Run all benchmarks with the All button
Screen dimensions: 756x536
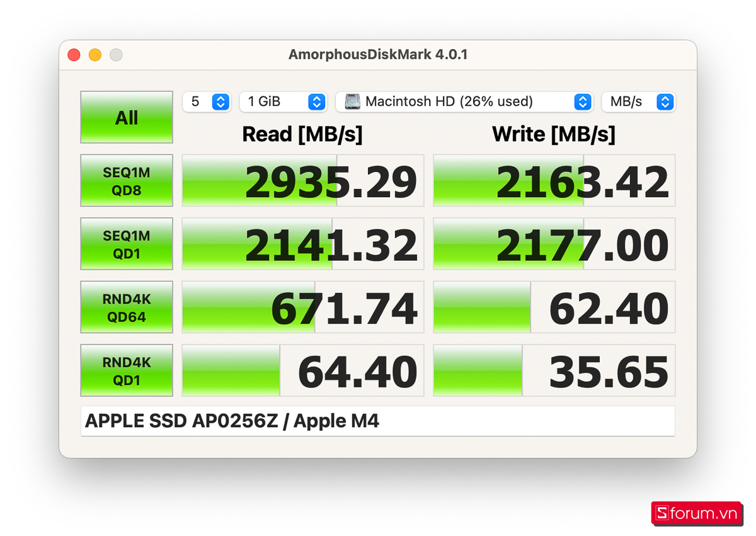click(127, 117)
